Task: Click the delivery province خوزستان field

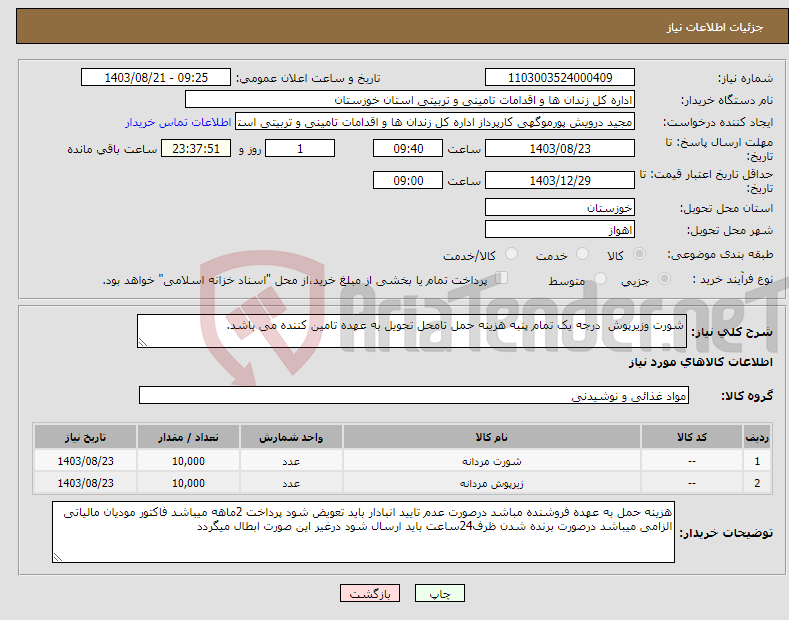Action: [x=560, y=207]
